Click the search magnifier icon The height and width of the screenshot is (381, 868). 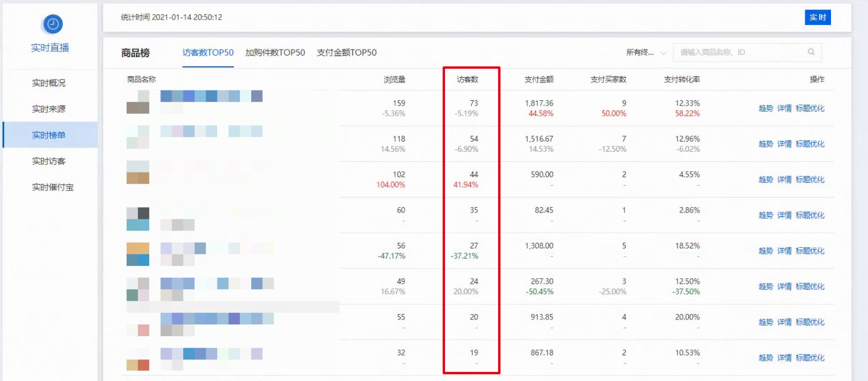tap(811, 52)
